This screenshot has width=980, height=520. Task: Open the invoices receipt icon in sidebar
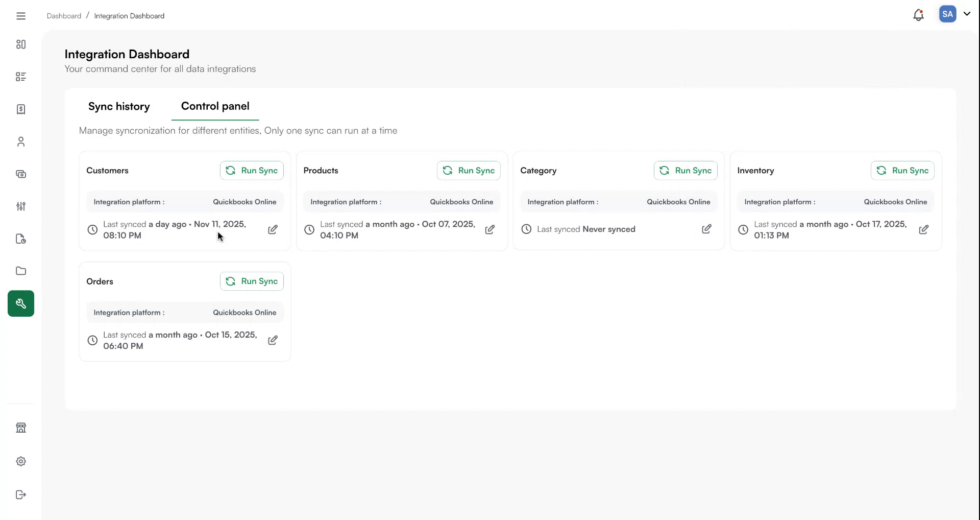click(21, 109)
